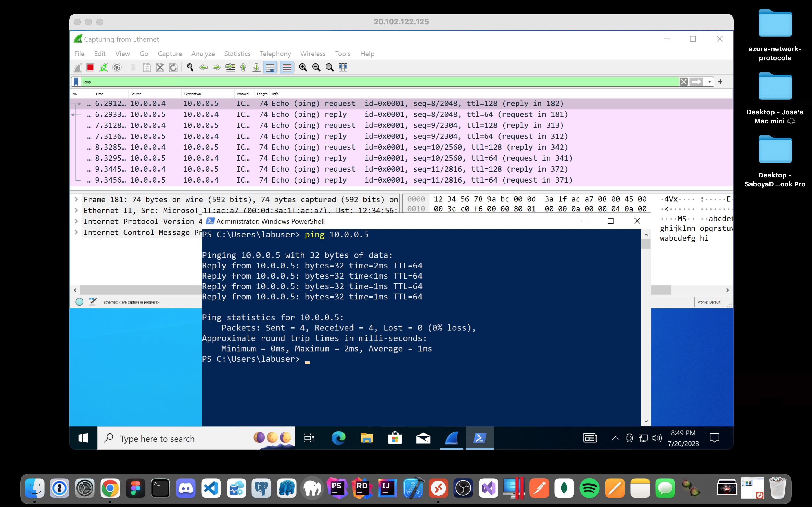Restart the current capture
Image resolution: width=812 pixels, height=507 pixels.
pyautogui.click(x=104, y=67)
